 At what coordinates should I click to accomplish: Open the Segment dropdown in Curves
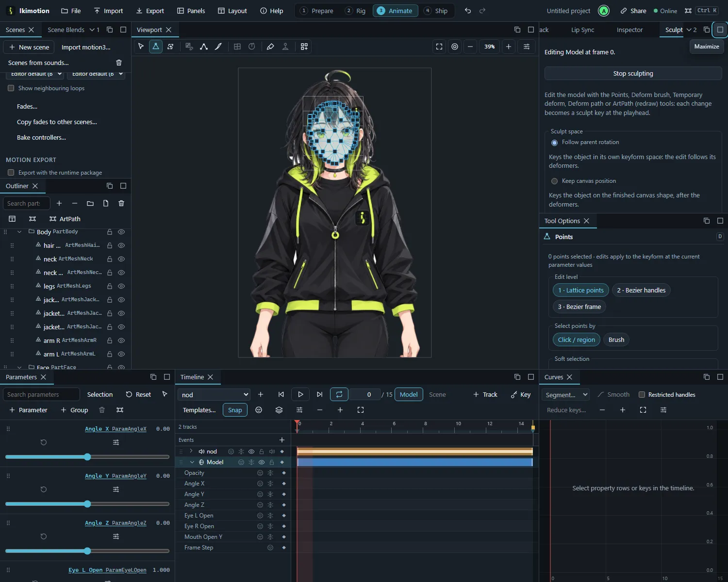coord(566,395)
